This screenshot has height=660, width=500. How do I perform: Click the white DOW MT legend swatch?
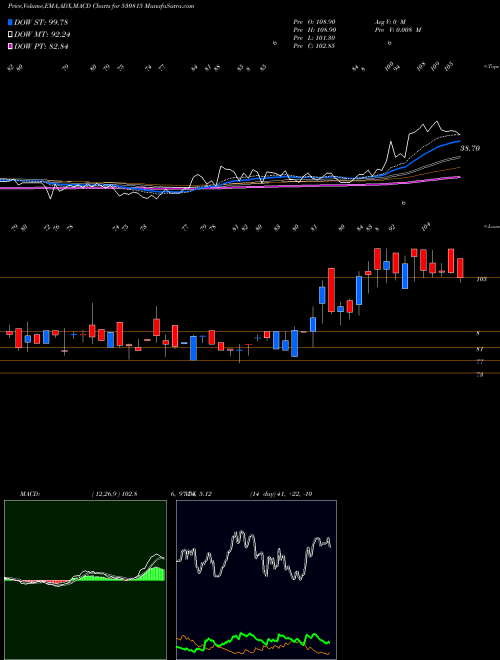pos(10,35)
